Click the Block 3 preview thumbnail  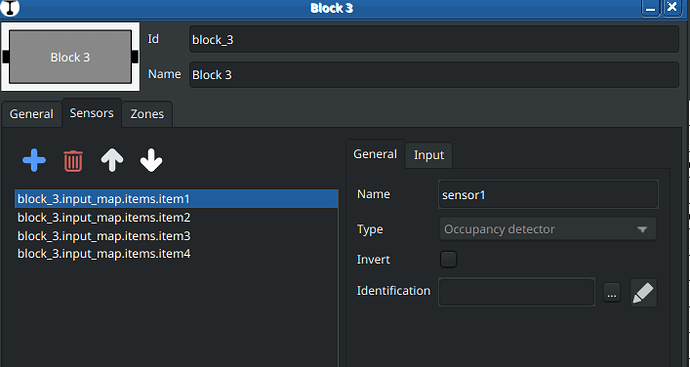(70, 57)
